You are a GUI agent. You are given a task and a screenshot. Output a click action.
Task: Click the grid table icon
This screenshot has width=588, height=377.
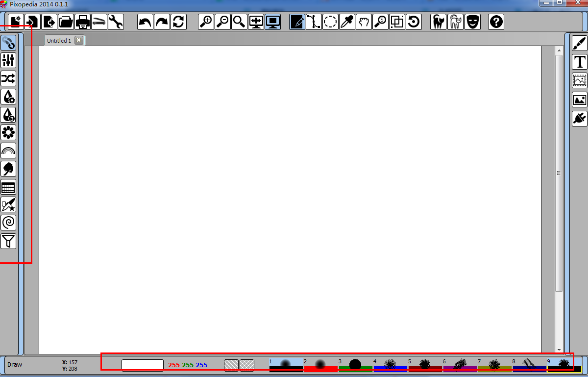coord(8,187)
